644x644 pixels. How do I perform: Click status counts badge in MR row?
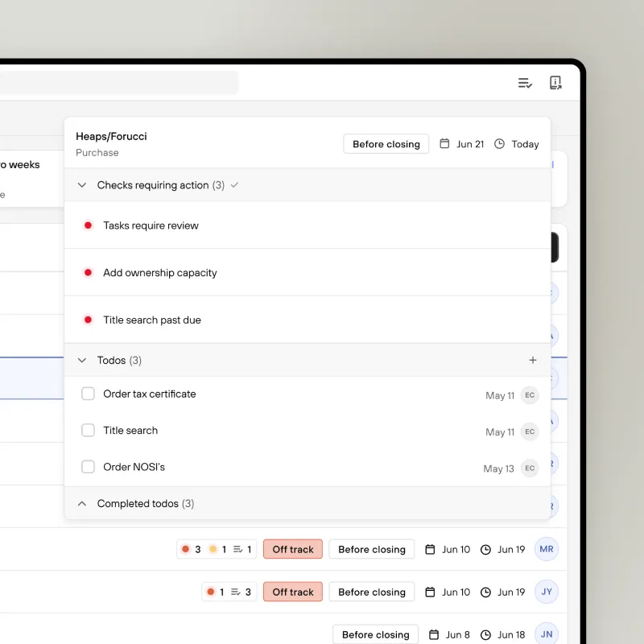pyautogui.click(x=217, y=550)
